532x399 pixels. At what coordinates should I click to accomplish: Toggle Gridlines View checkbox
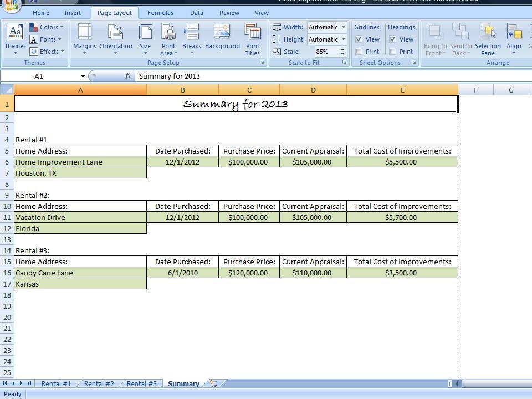point(359,39)
